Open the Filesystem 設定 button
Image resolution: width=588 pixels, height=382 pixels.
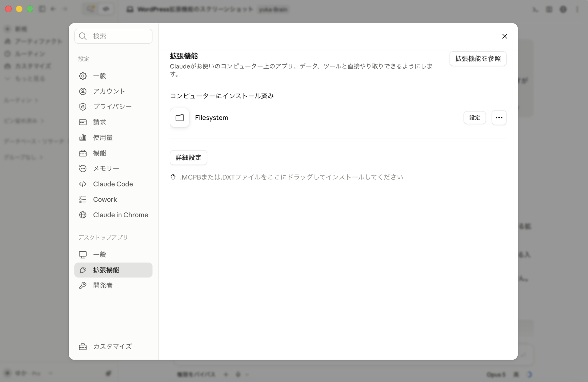[475, 118]
